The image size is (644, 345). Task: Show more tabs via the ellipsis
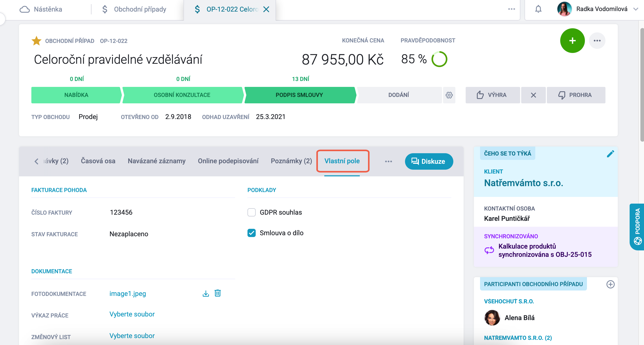tap(388, 161)
